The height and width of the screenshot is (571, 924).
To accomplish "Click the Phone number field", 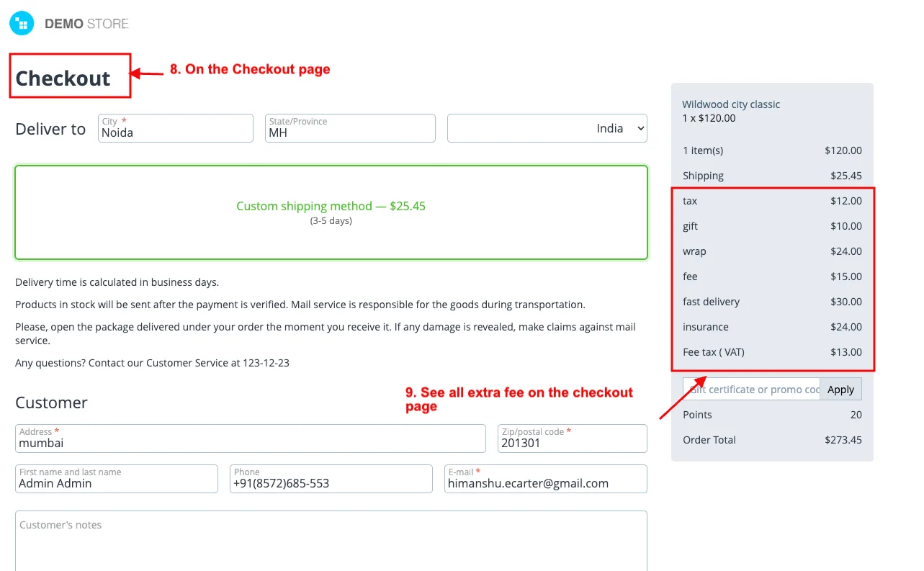I will [x=331, y=479].
